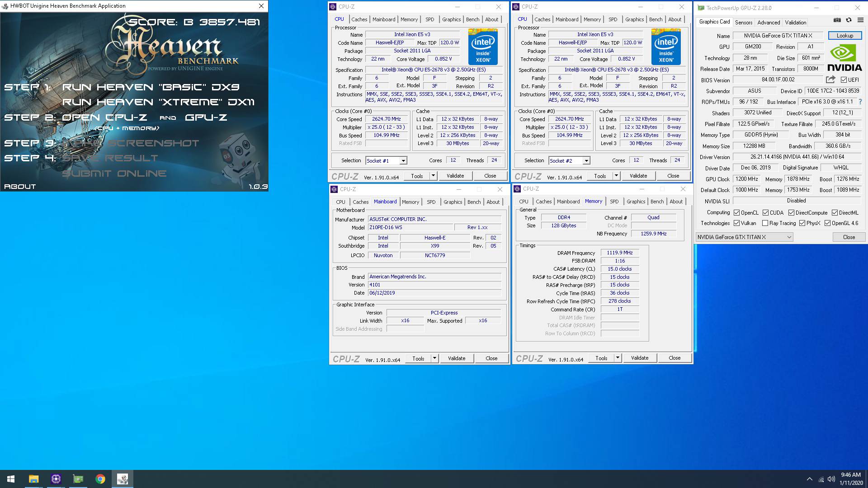Open Caches tab in Socket #1 CPU-Z
Viewport: 868px width, 488px height.
[x=359, y=19]
